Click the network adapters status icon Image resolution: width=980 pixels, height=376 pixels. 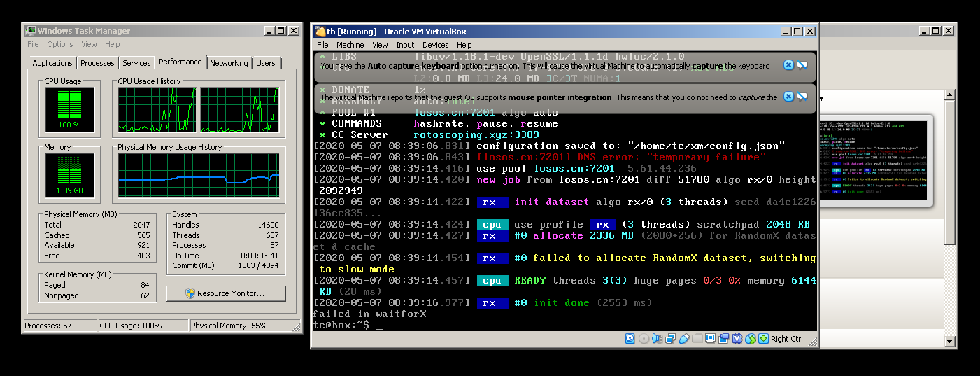coord(670,339)
